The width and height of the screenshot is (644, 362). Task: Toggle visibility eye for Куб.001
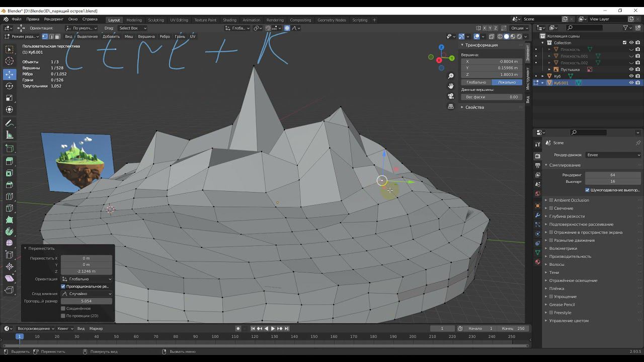click(x=631, y=82)
